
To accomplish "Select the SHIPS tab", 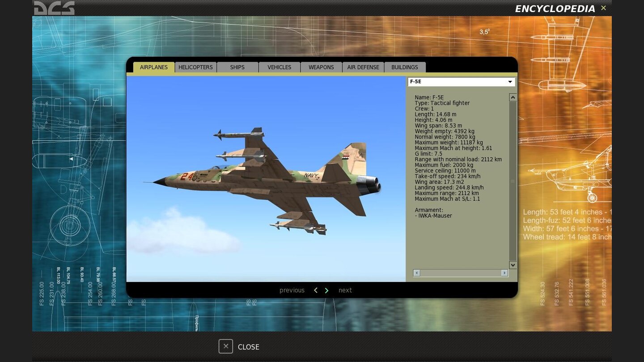I will click(x=237, y=67).
